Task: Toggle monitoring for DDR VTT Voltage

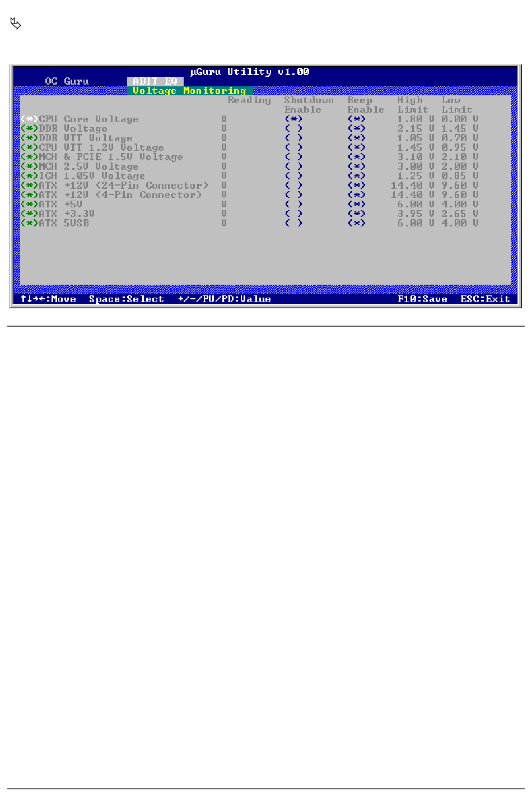Action: (29, 138)
